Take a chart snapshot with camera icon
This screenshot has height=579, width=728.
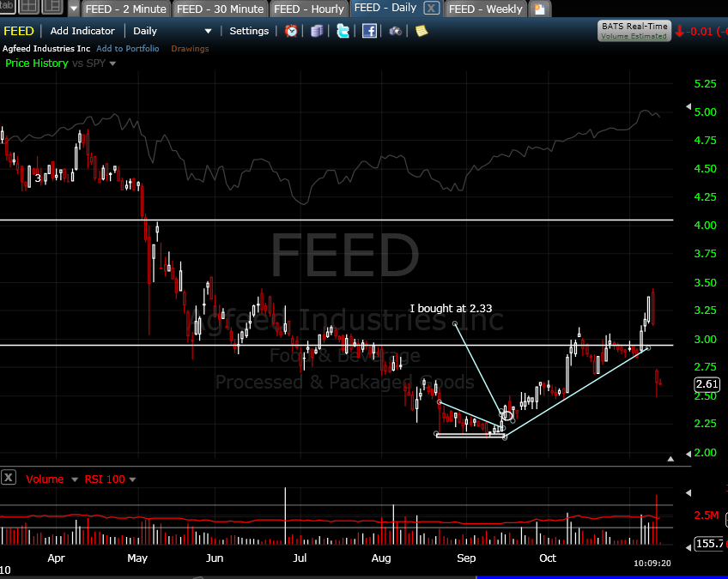pyautogui.click(x=395, y=31)
